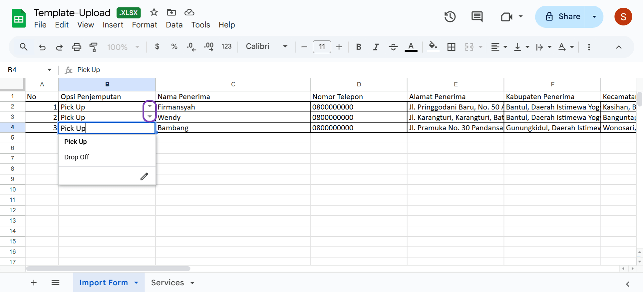Screen dimensions: 644x293
Task: Switch to the Services sheet tab
Action: pyautogui.click(x=167, y=283)
